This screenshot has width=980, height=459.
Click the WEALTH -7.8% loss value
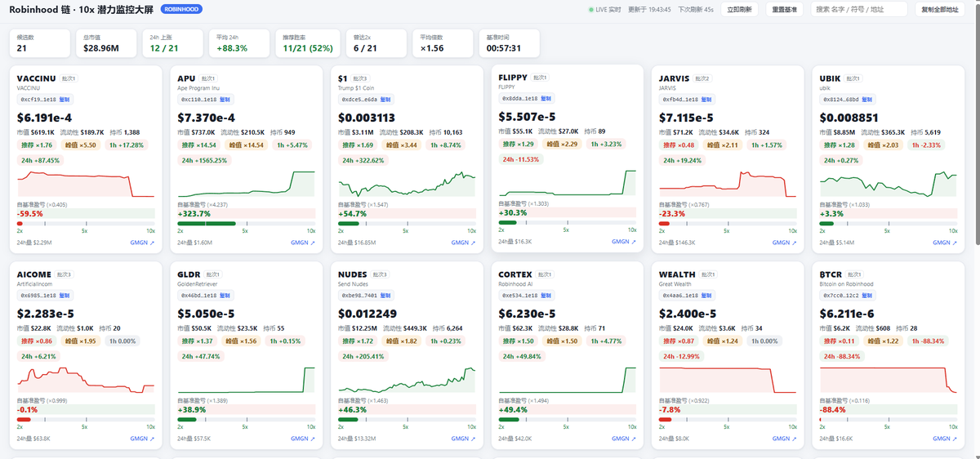click(x=670, y=409)
